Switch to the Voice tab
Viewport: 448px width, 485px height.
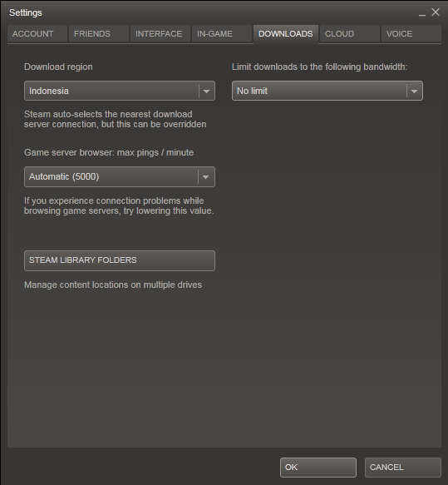point(411,34)
